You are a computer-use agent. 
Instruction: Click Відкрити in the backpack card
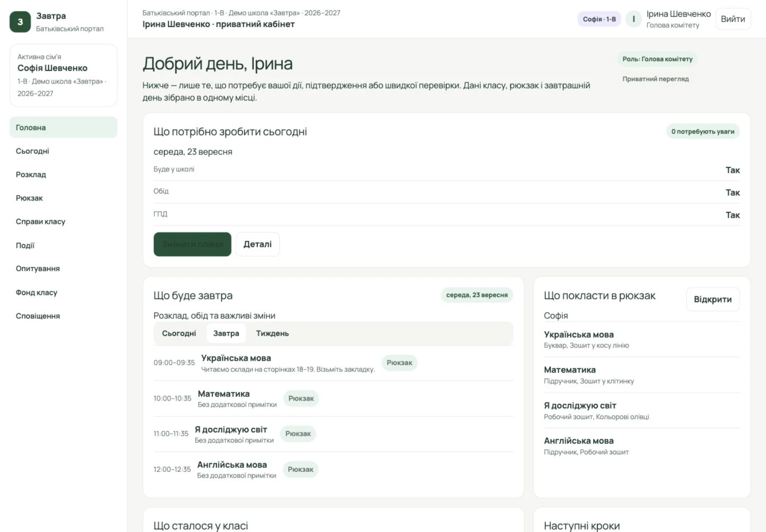coord(713,299)
